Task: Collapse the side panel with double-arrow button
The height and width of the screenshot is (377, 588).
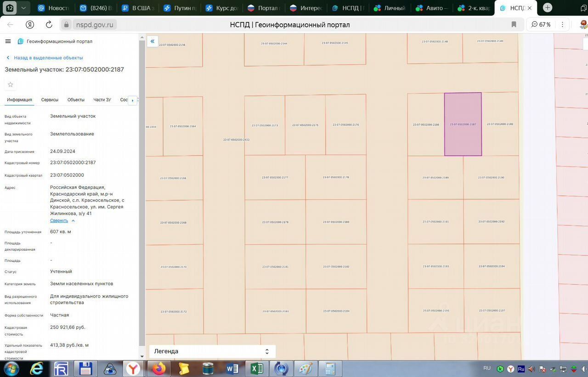Action: pos(153,41)
